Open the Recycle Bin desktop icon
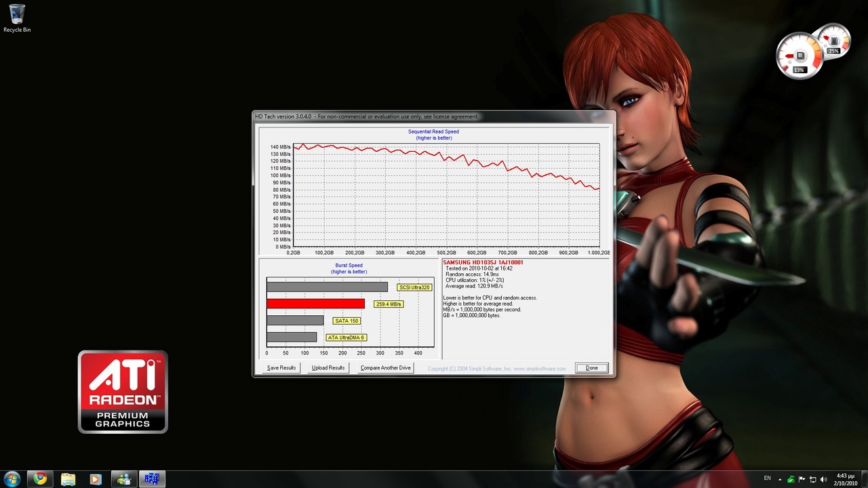The height and width of the screenshot is (488, 868). tap(17, 18)
